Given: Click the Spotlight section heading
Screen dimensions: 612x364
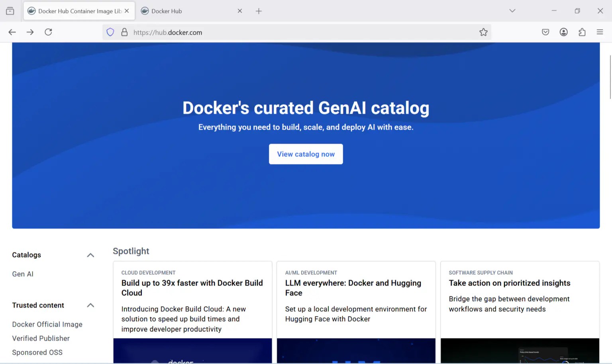Looking at the screenshot, I should click(131, 251).
